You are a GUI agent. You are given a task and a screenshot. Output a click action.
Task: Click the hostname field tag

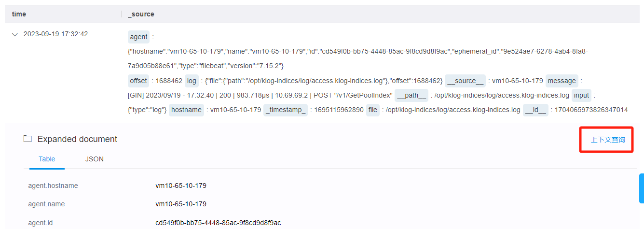[186, 110]
